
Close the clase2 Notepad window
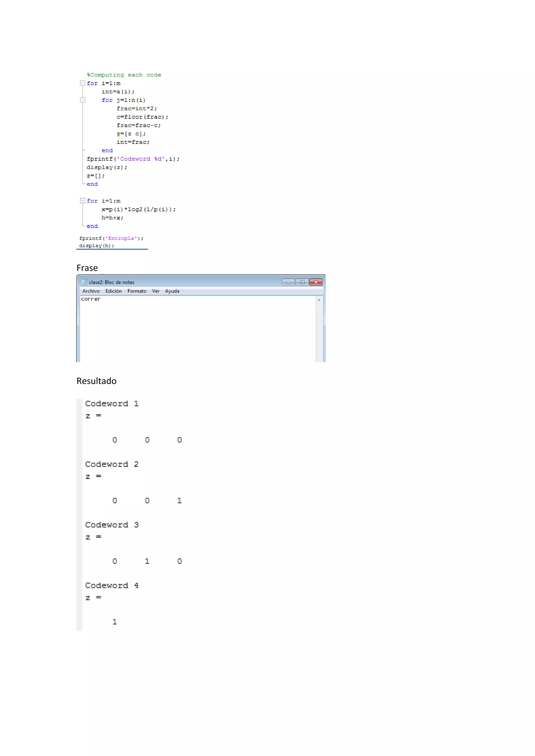click(316, 282)
